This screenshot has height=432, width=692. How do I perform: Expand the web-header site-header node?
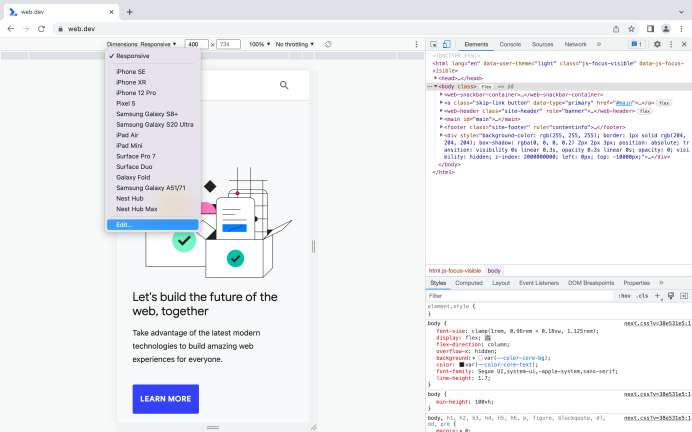[x=441, y=111]
